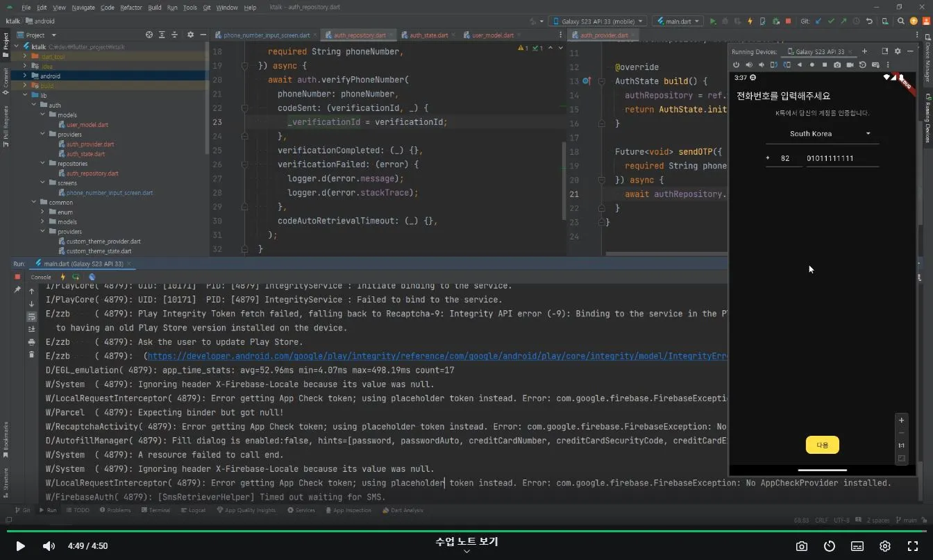Open developer.android.com link in console
The width and height of the screenshot is (933, 560).
437,356
